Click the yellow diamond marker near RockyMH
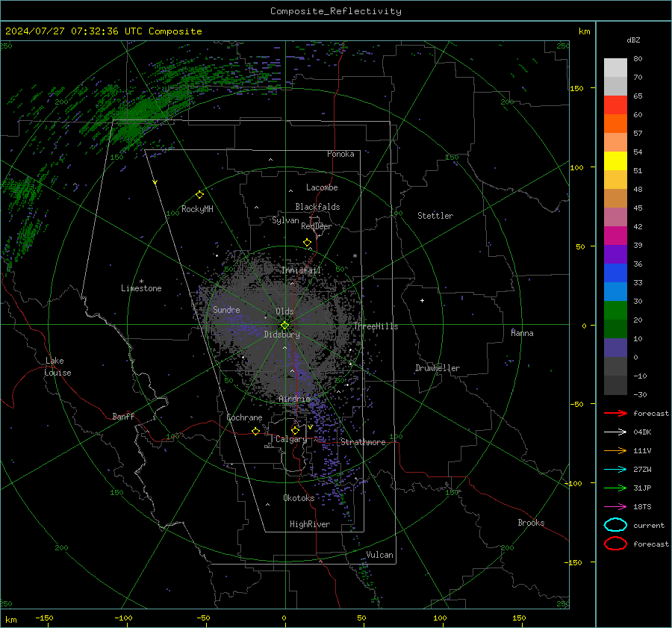The height and width of the screenshot is (628, 672). tap(199, 195)
